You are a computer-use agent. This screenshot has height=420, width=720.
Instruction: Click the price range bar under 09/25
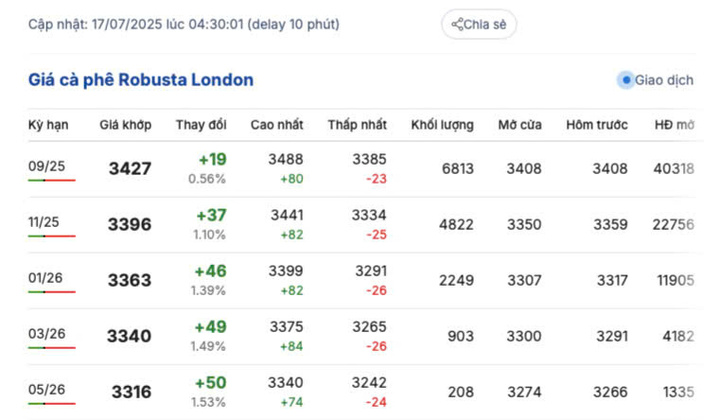[x=51, y=181]
